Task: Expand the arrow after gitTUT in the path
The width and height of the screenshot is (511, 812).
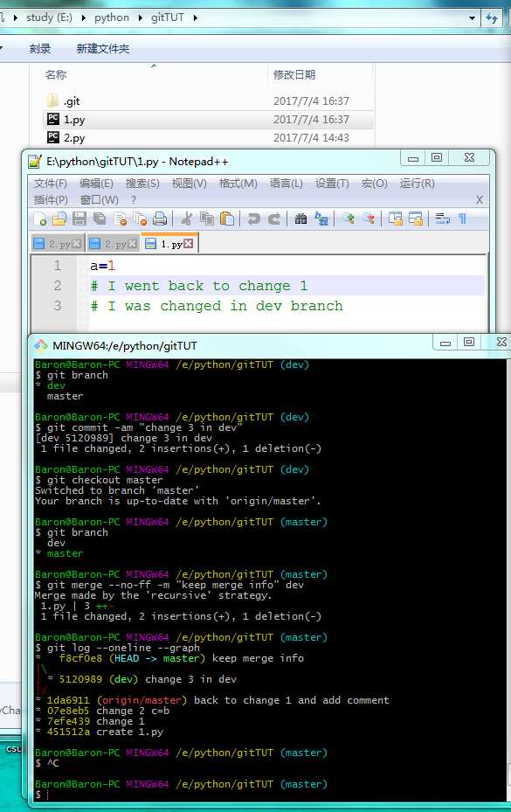Action: coord(195,17)
